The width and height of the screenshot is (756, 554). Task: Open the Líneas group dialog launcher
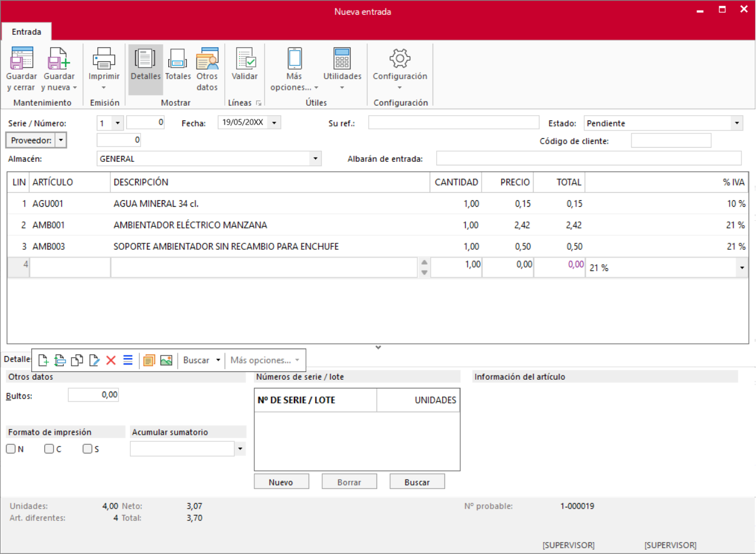(258, 103)
